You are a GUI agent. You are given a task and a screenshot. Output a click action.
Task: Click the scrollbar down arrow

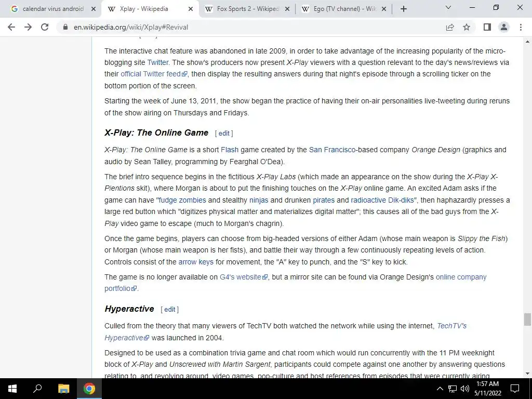point(527,374)
